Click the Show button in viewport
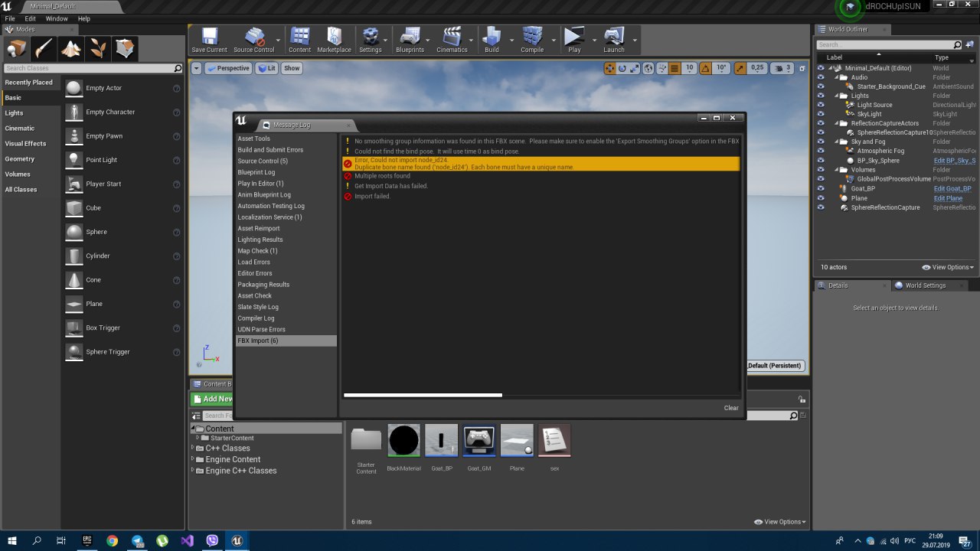Screen dimensions: 980x551 point(292,68)
